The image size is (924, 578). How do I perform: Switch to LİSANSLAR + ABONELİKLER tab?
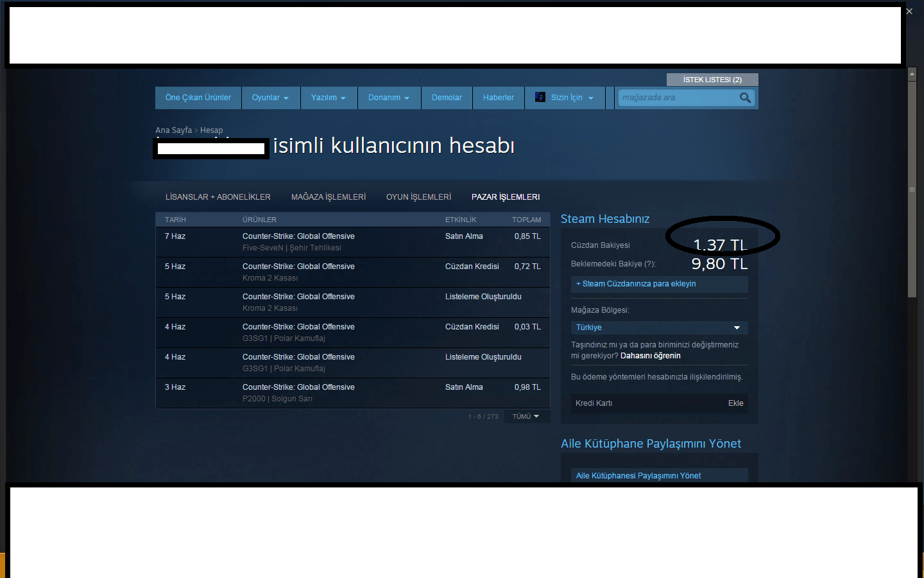click(x=218, y=197)
